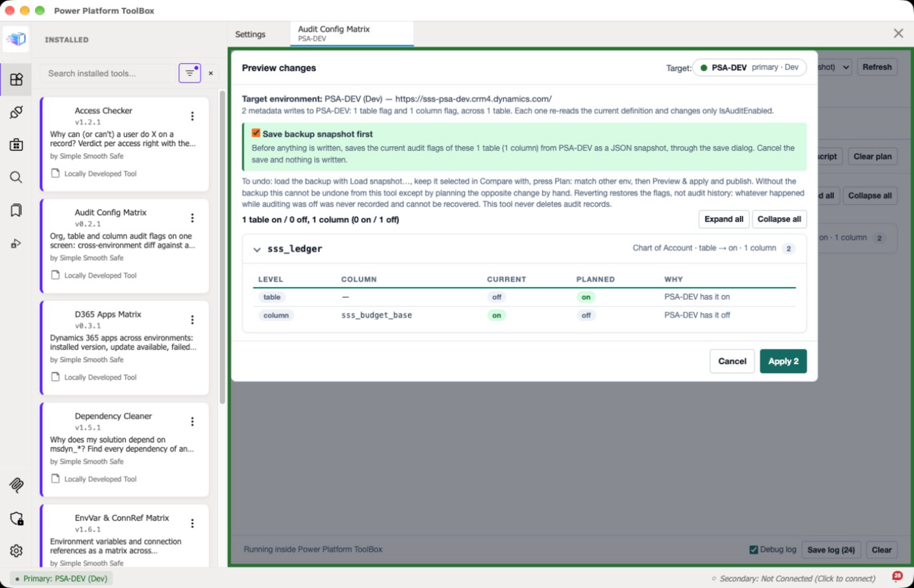Open the Access Checker three-dot menu
This screenshot has width=914, height=588.
pyautogui.click(x=193, y=116)
